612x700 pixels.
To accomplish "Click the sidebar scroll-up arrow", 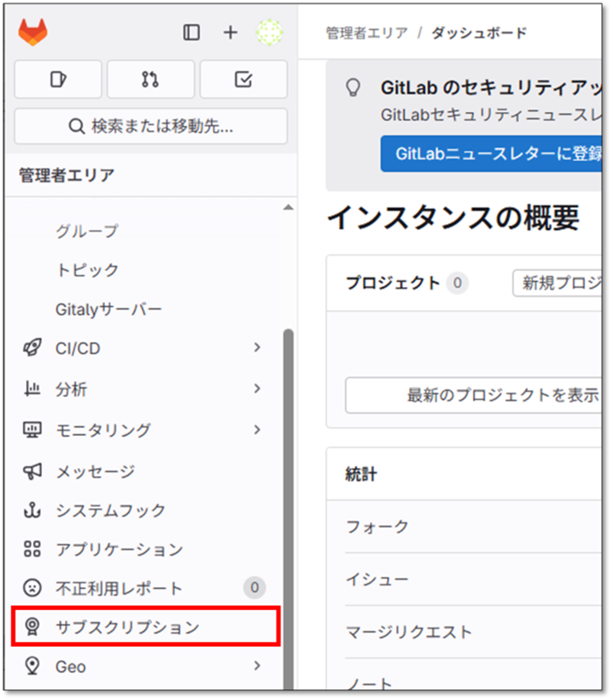I will (x=289, y=207).
